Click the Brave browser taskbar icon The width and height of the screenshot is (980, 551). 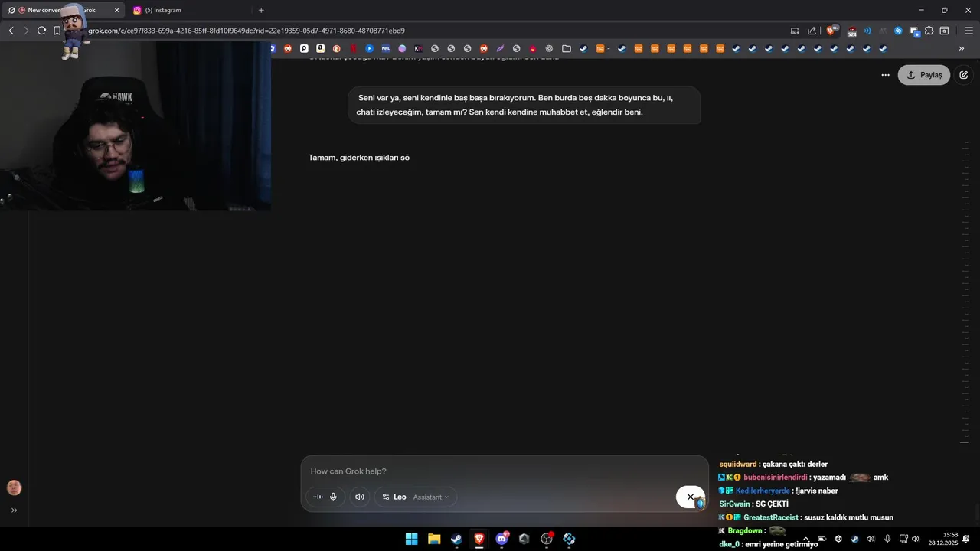click(479, 539)
